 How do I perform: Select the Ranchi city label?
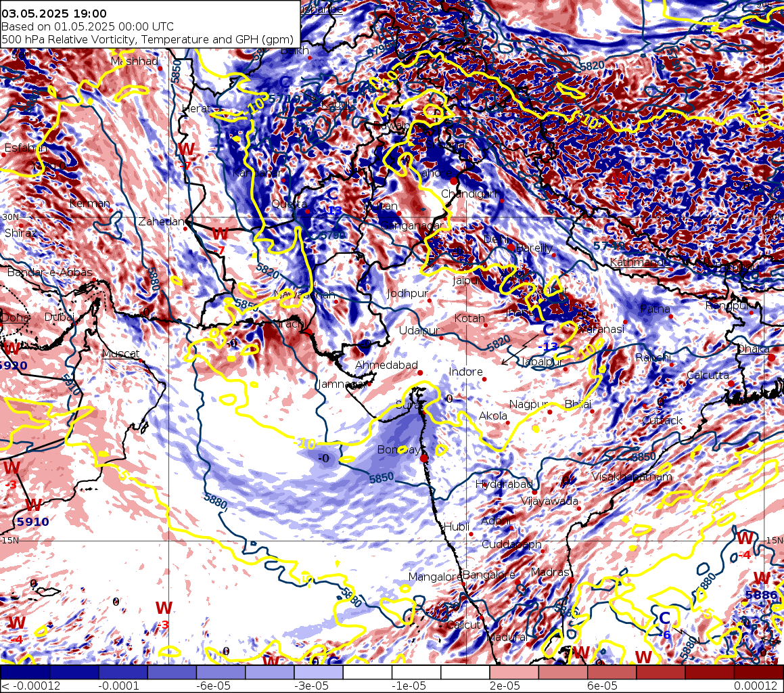coord(653,357)
